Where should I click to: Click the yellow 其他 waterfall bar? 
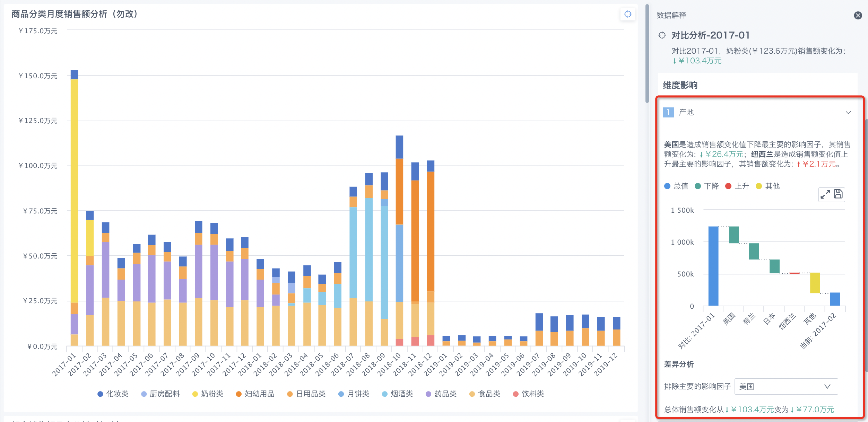[815, 283]
